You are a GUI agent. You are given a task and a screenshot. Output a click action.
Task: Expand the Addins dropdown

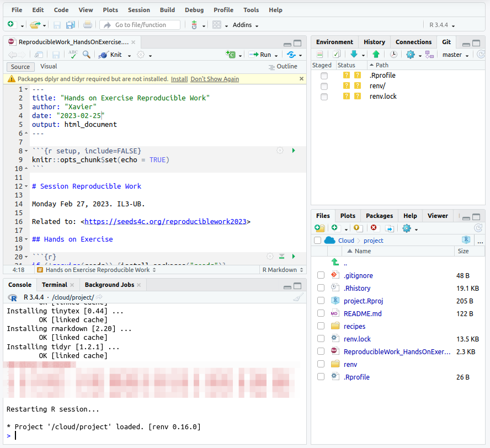tap(246, 25)
